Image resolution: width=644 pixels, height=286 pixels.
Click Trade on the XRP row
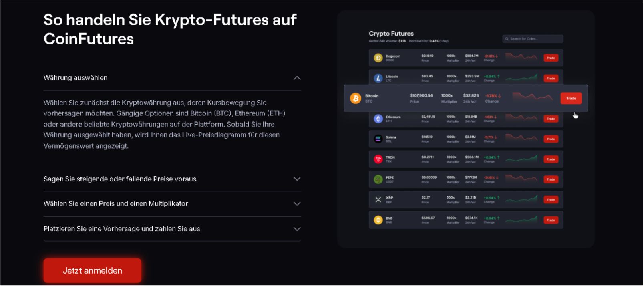[551, 199]
